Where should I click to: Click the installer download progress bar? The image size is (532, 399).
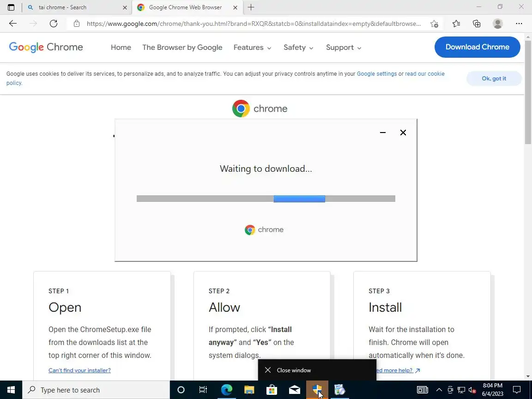pyautogui.click(x=266, y=199)
